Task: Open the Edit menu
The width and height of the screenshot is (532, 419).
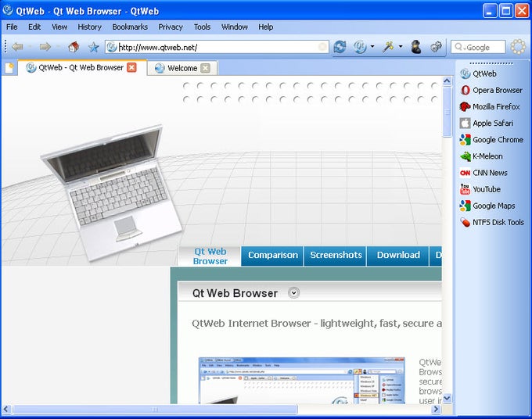Action: (34, 27)
